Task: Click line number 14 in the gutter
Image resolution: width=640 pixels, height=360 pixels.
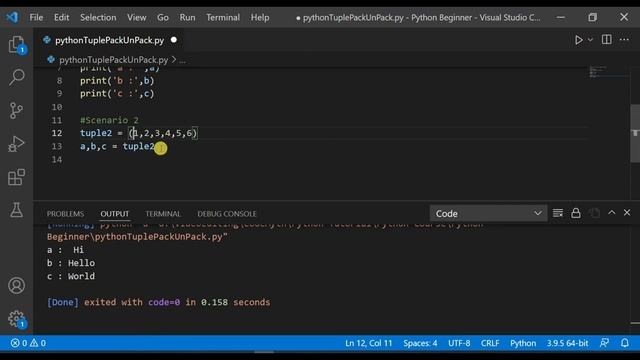Action: click(x=57, y=160)
